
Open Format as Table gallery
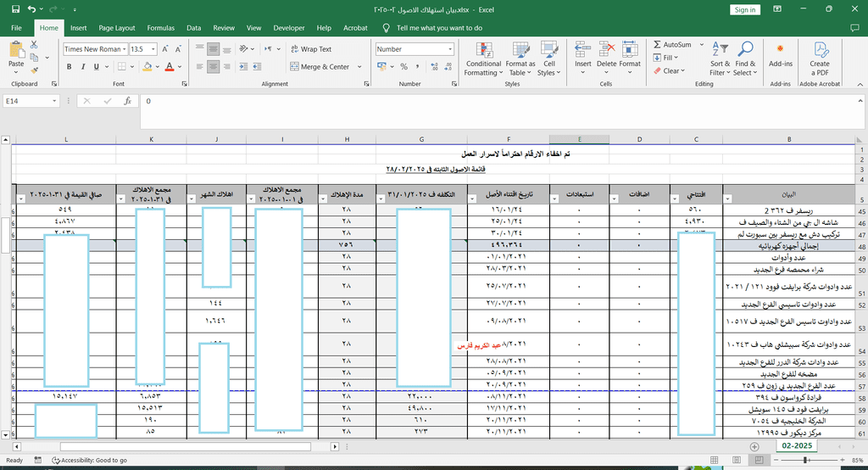tap(520, 59)
